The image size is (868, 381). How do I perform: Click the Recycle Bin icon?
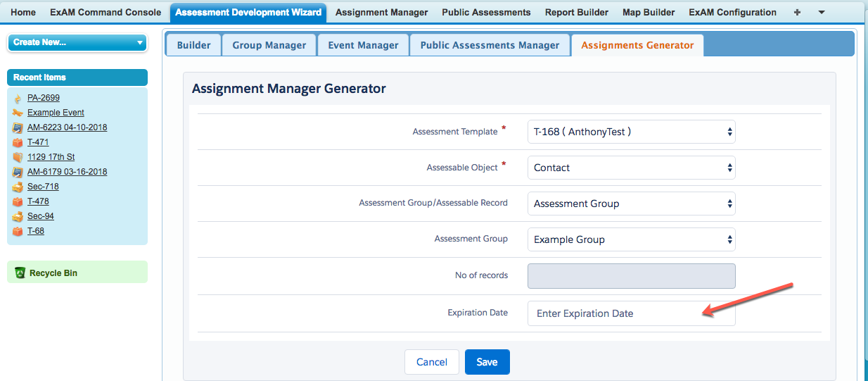coord(20,273)
